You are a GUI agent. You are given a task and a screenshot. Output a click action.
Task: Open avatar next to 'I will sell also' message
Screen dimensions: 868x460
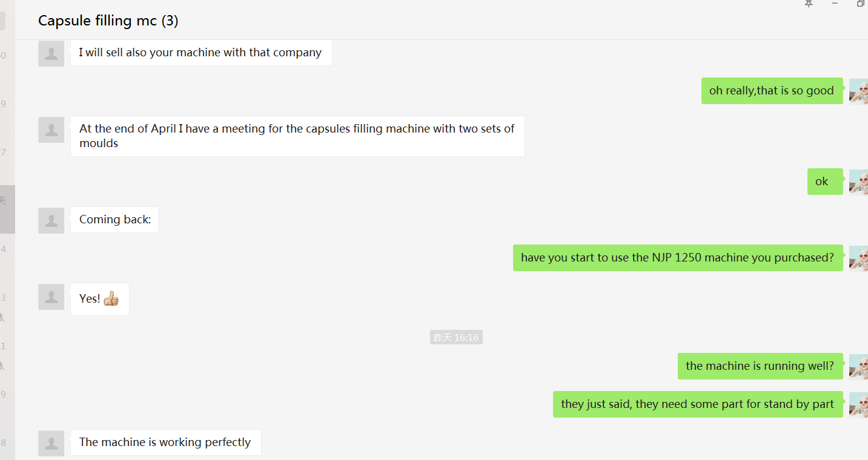(x=51, y=53)
